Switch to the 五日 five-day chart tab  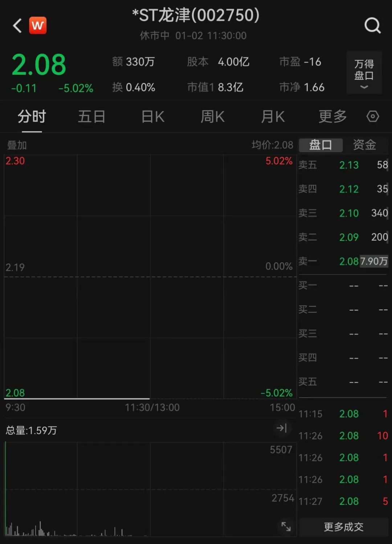coord(92,116)
